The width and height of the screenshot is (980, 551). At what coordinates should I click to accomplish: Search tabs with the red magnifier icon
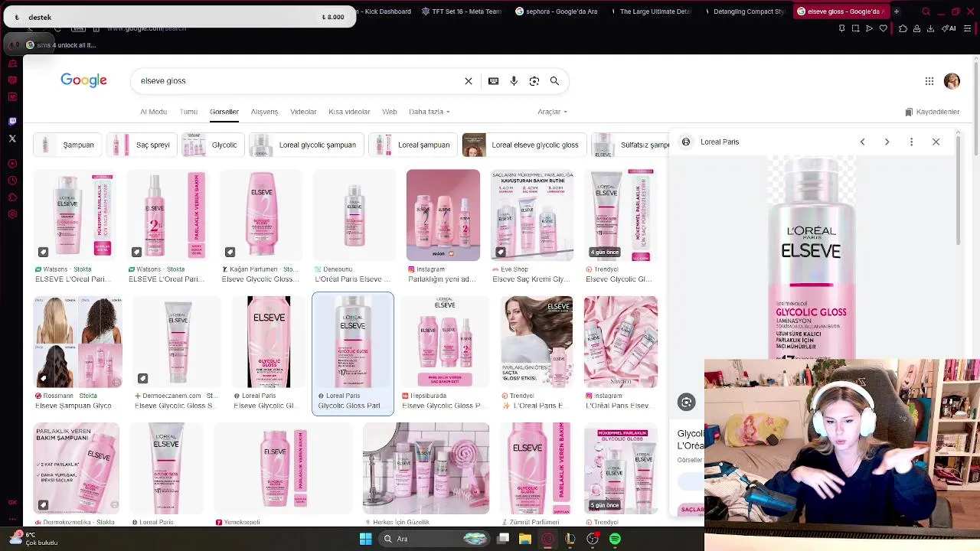(x=926, y=11)
